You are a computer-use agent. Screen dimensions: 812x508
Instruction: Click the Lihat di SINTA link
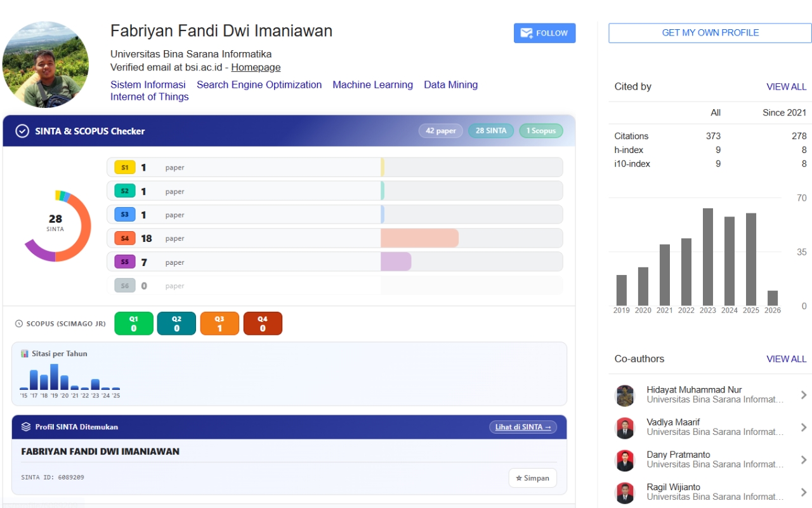(523, 427)
